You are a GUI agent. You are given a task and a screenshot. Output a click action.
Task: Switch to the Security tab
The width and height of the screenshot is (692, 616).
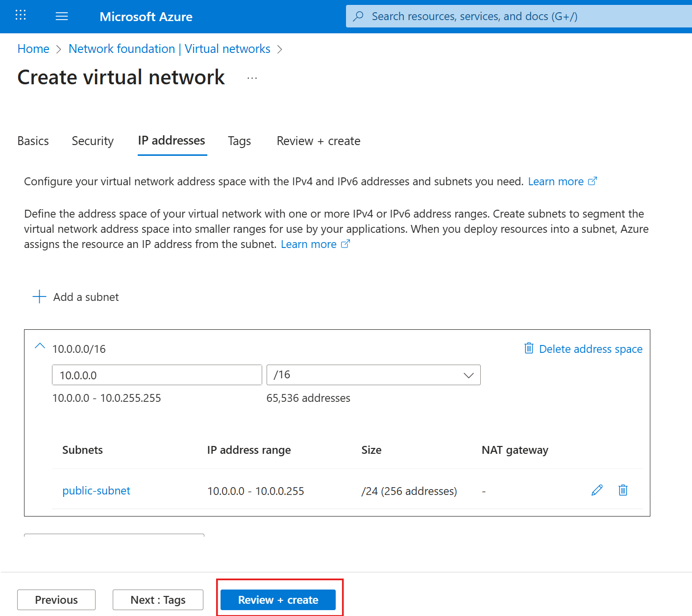click(x=92, y=141)
